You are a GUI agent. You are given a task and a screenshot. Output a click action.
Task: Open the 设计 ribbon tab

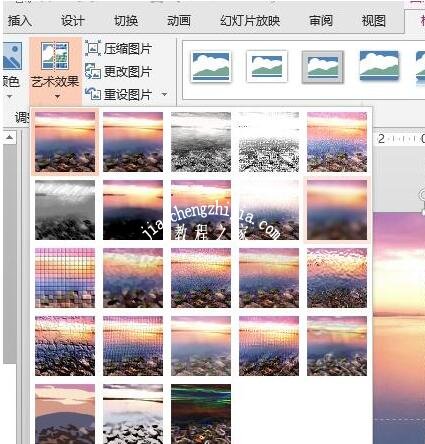[72, 21]
